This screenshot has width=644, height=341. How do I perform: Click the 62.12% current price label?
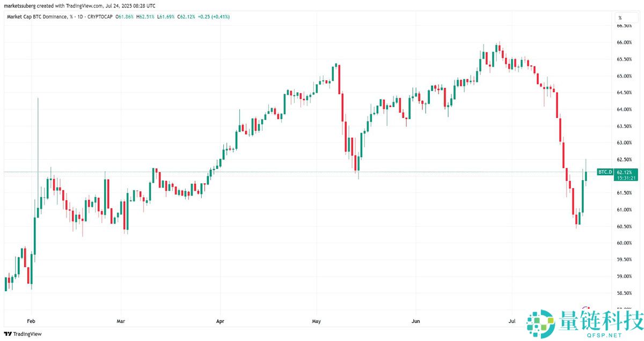click(x=626, y=172)
